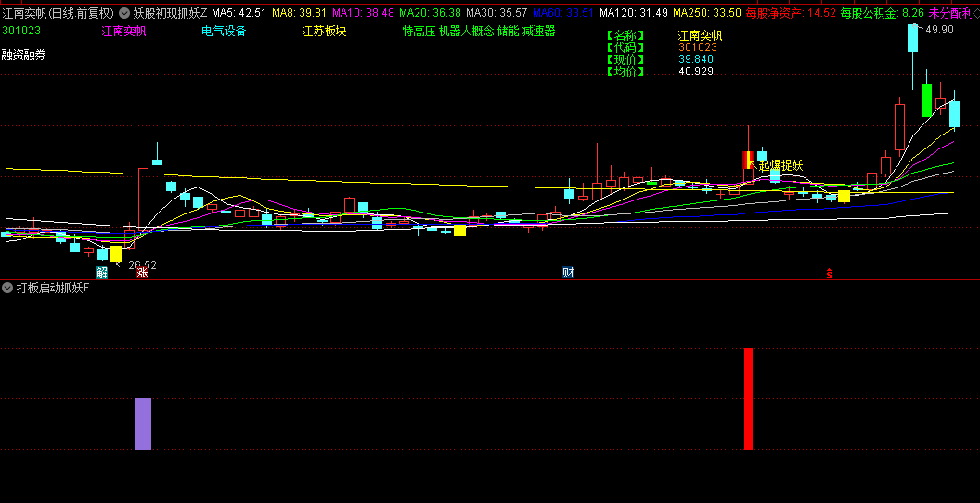Click the tall red signal bar in 打板启动抓妖F
The height and width of the screenshot is (503, 980).
coord(748,399)
